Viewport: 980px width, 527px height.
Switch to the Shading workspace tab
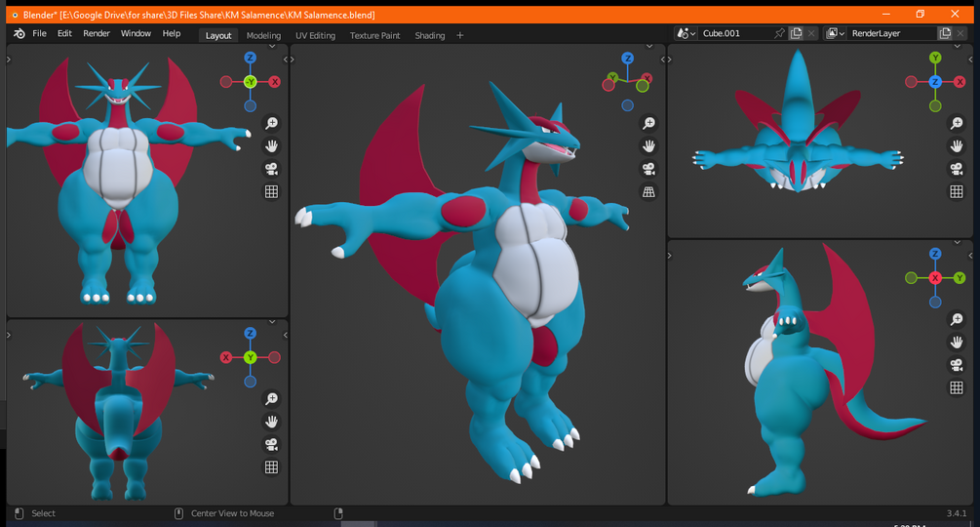tap(429, 36)
